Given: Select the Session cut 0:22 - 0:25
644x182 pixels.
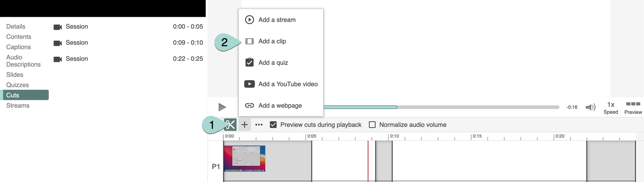Looking at the screenshot, I should point(128,59).
